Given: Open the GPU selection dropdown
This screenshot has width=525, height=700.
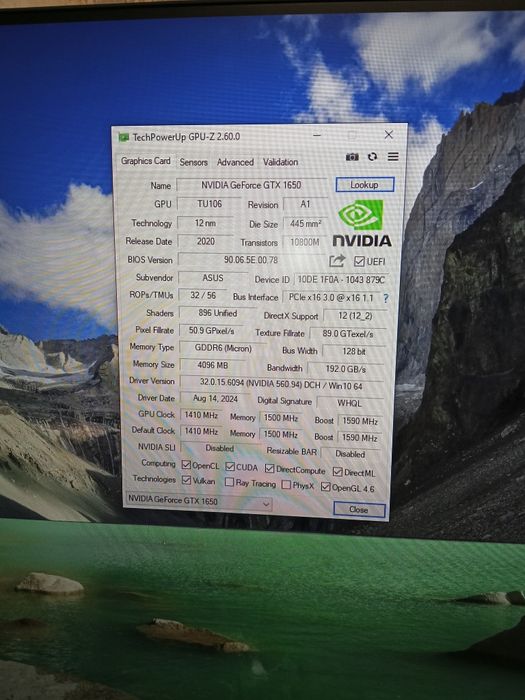Looking at the screenshot, I should (x=199, y=501).
